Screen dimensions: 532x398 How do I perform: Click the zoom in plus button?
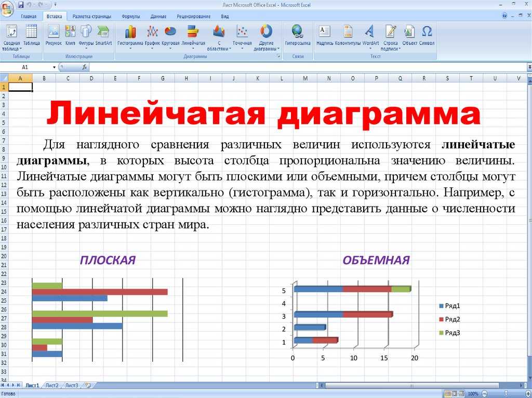528,394
